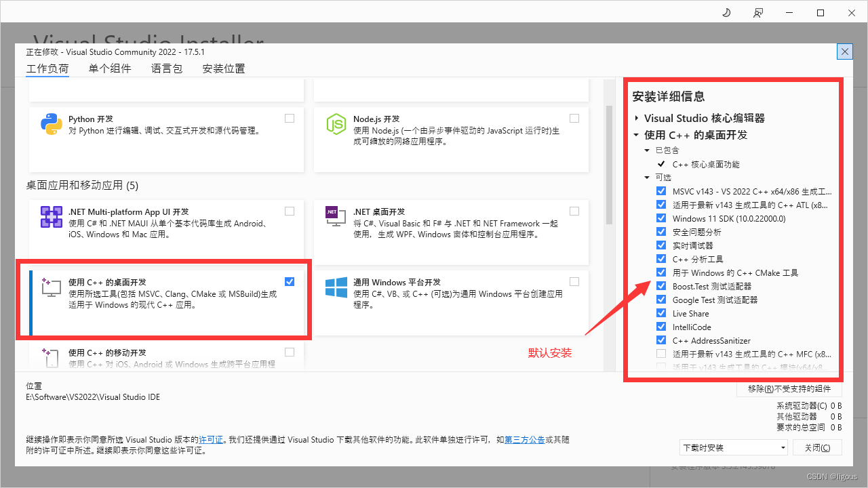Open the 许可证 link
This screenshot has height=488, width=868.
pos(211,440)
